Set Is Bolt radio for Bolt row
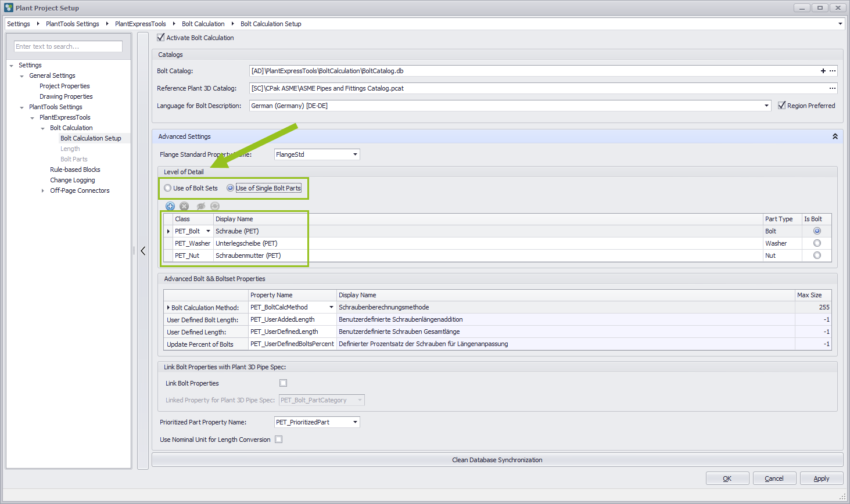Screen dimensions: 850x504 pos(817,231)
